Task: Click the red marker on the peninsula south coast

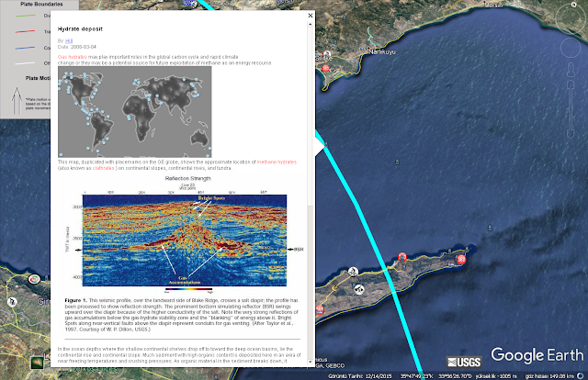Action: 319,310
